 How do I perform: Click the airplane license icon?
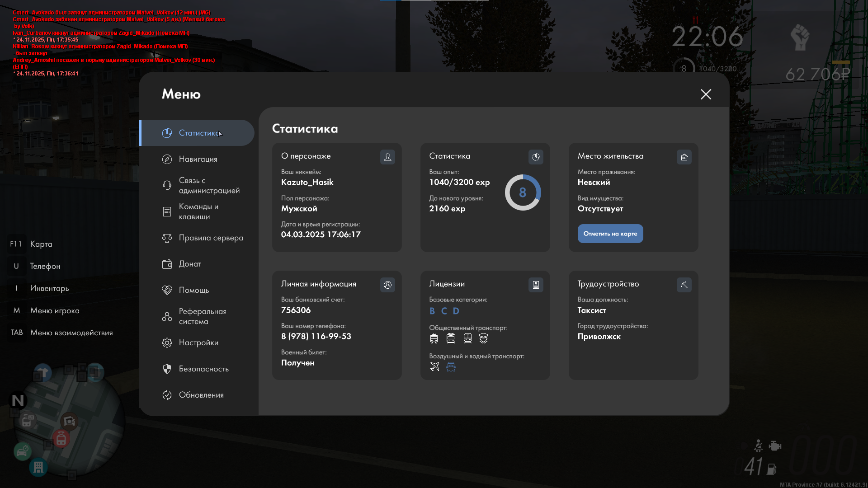(x=434, y=367)
